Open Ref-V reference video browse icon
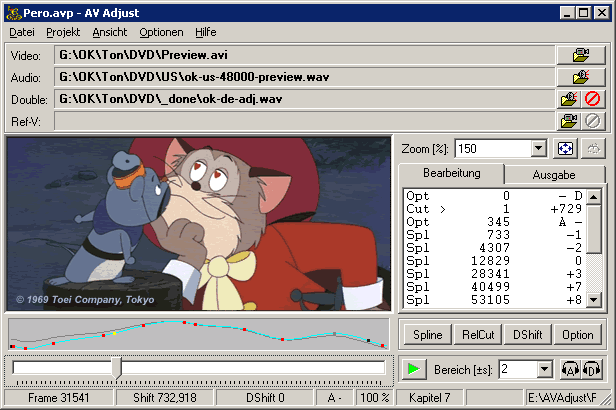The height and width of the screenshot is (410, 616). 569,121
